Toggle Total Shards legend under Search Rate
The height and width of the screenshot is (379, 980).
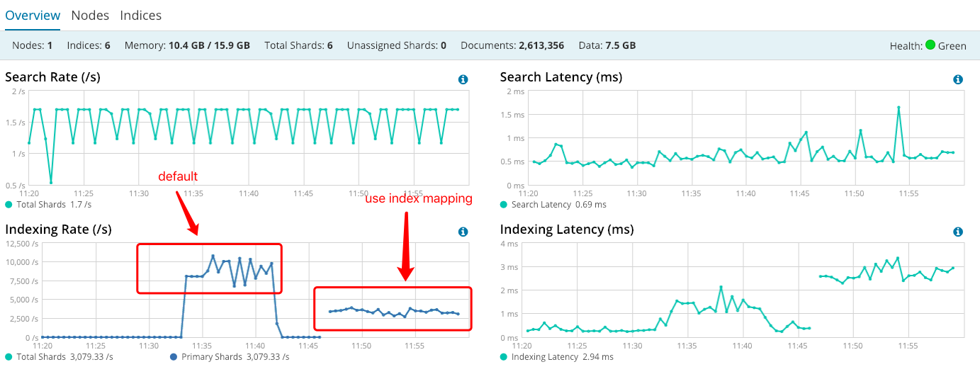tap(48, 204)
